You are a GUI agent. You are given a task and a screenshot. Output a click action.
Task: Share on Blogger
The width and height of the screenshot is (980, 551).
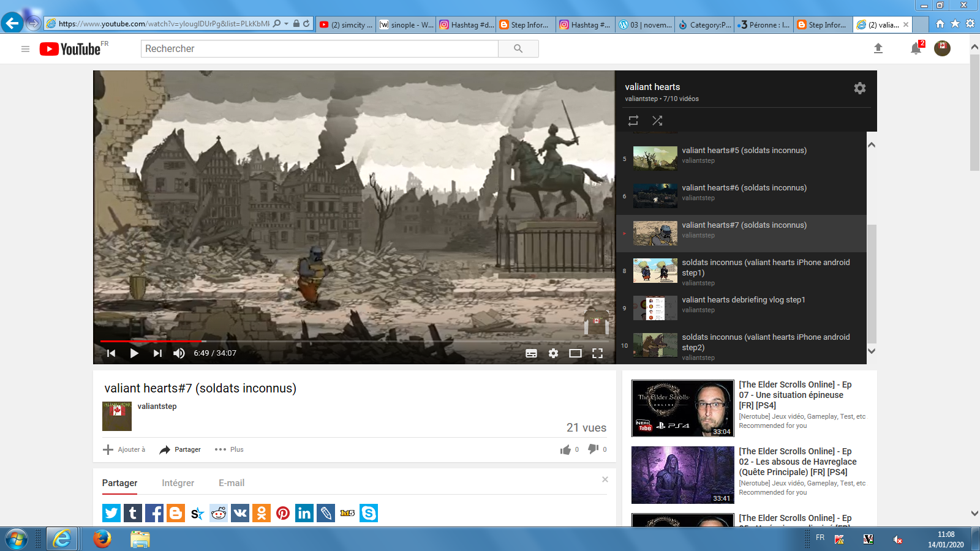pos(176,513)
